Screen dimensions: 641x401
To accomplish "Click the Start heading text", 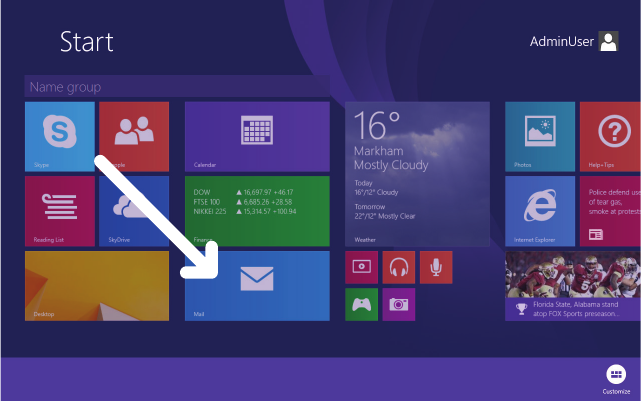I will [x=87, y=42].
